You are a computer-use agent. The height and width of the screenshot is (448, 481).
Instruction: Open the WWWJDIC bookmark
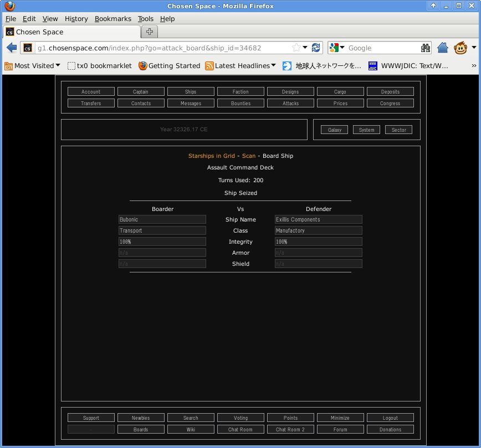coord(408,65)
